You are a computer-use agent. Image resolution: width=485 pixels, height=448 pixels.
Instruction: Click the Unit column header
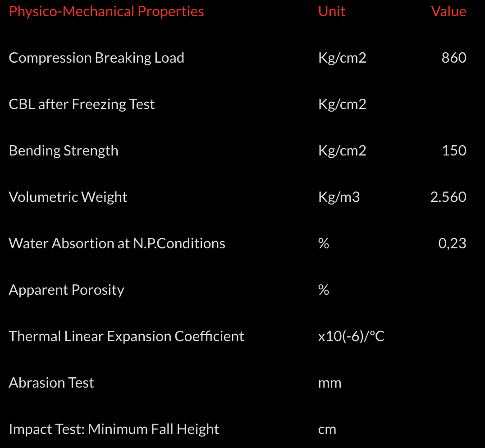point(331,12)
